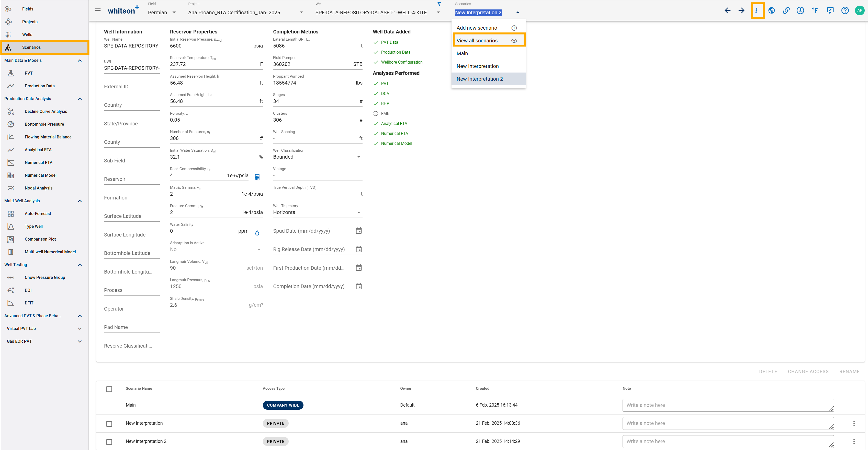
Task: Open options menu for New Interpretation row
Action: coord(853,423)
